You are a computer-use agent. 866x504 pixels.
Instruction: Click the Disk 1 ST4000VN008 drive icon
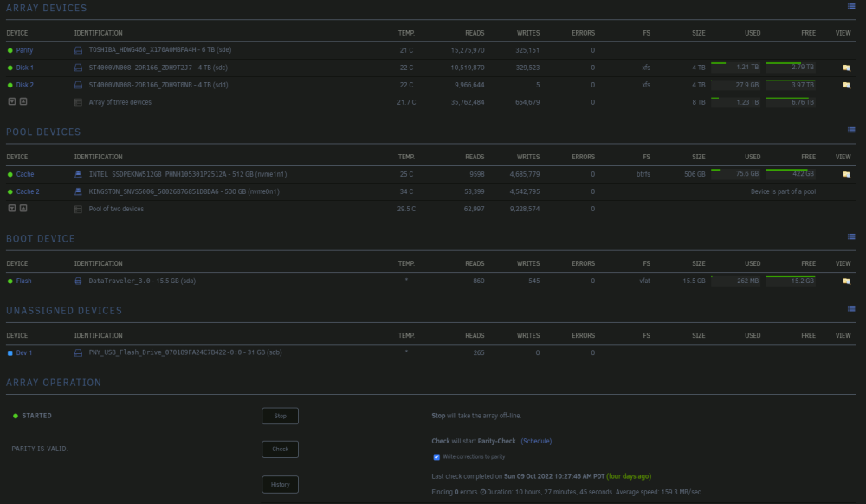point(78,68)
